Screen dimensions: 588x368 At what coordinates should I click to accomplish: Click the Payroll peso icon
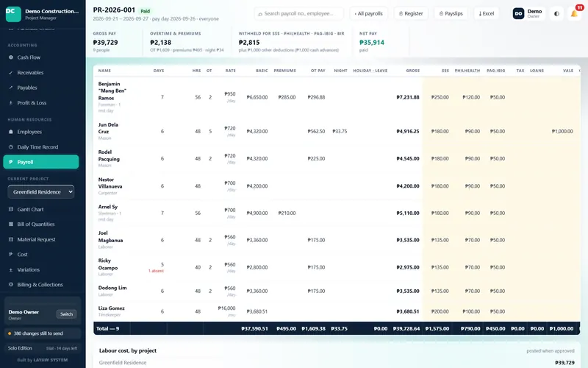click(11, 162)
